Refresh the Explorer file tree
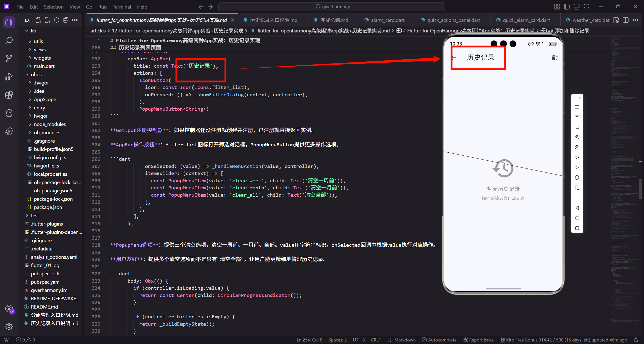The width and height of the screenshot is (644, 344). tap(57, 20)
